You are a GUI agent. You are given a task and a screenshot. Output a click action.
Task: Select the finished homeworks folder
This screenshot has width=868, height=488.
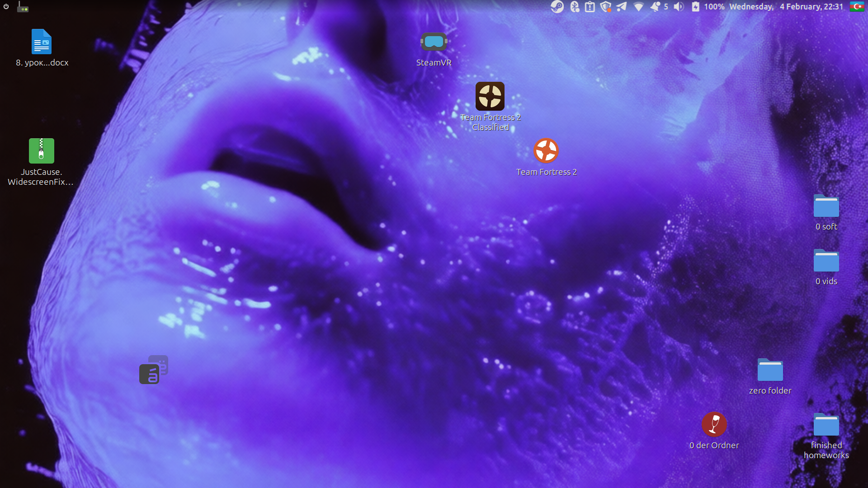click(826, 425)
